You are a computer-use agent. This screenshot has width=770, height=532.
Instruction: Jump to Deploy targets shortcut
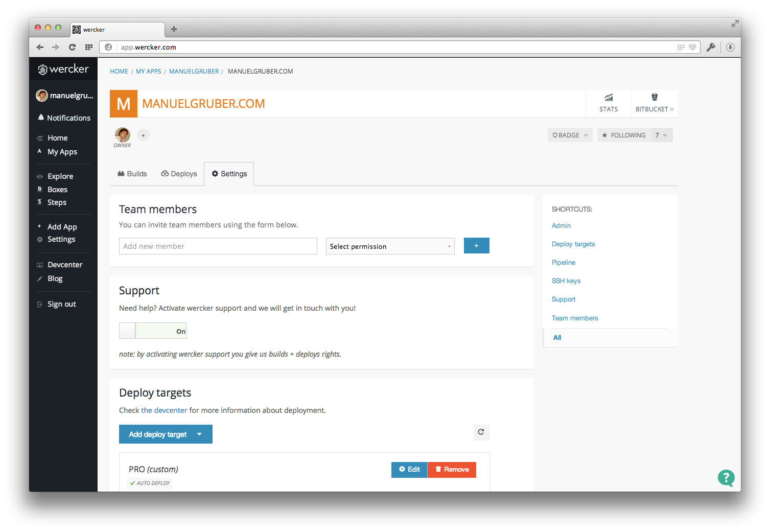[573, 244]
